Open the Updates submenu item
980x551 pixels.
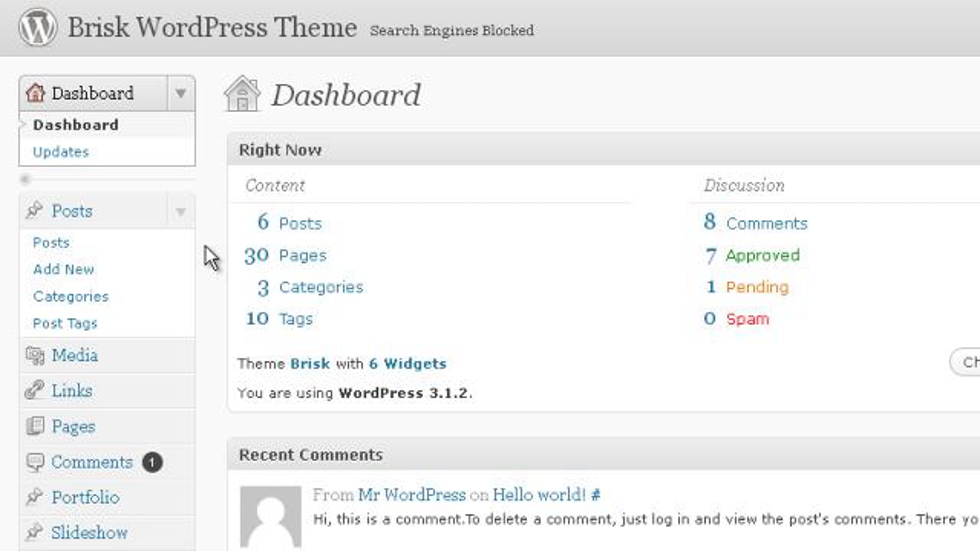pos(61,152)
